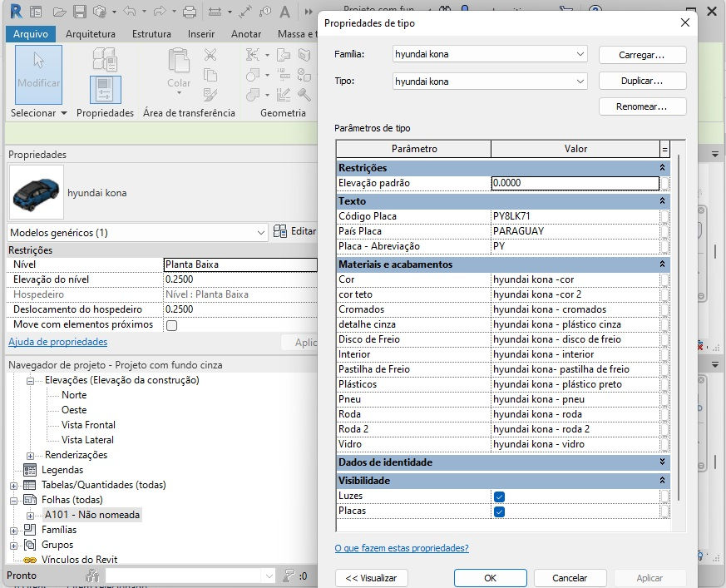Click the Redo arrow icon
726x588 pixels.
tap(160, 12)
